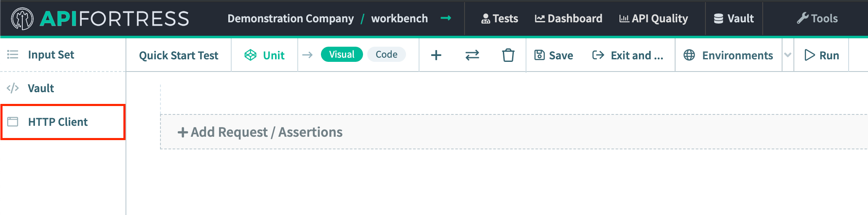868x215 pixels.
Task: Open the Tests menu
Action: [x=499, y=19]
